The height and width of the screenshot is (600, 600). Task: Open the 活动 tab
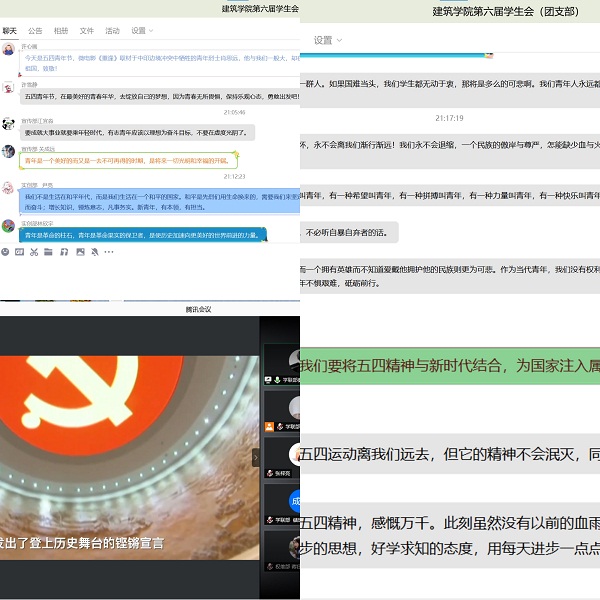tap(112, 31)
